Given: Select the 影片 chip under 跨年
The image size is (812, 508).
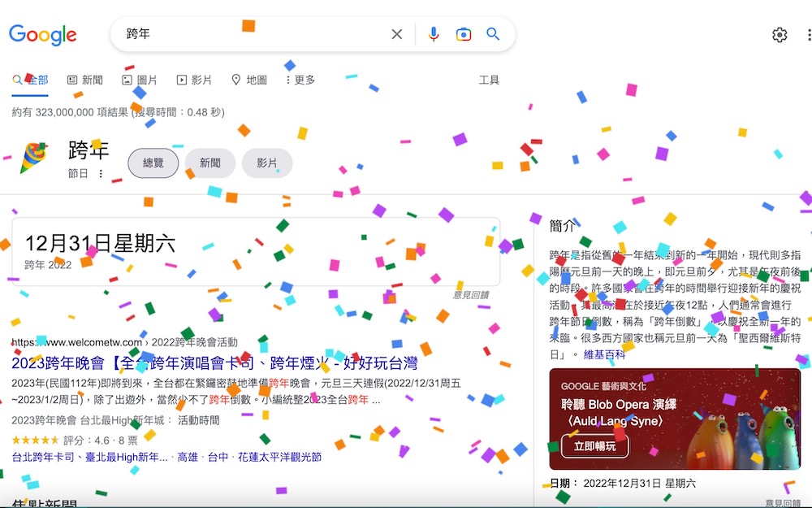Looking at the screenshot, I should (x=267, y=163).
